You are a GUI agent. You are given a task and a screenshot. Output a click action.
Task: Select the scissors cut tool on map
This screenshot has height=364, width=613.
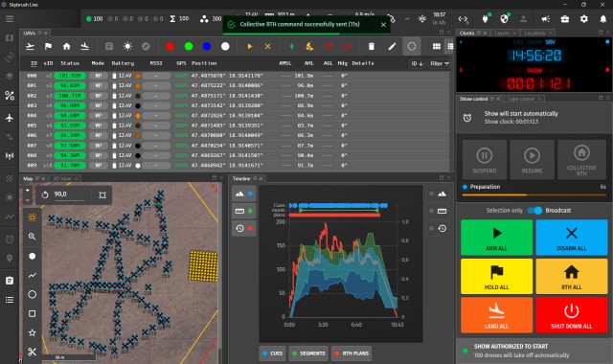[x=32, y=352]
